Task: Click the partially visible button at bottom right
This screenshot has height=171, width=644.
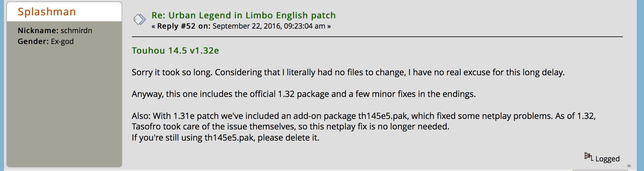Action: coord(600,170)
